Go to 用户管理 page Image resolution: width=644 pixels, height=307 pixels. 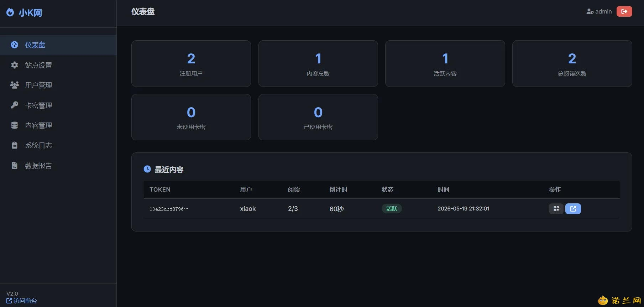pos(58,85)
